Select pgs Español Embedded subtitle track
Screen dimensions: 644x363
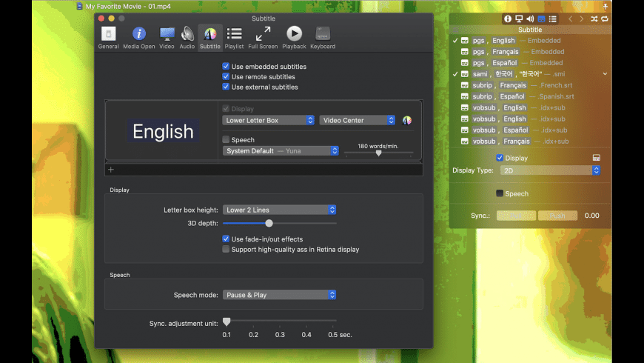(x=530, y=62)
